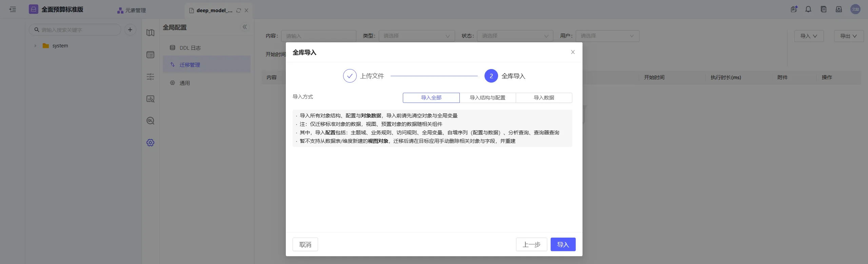Open the DDL 日志 menu item

190,48
